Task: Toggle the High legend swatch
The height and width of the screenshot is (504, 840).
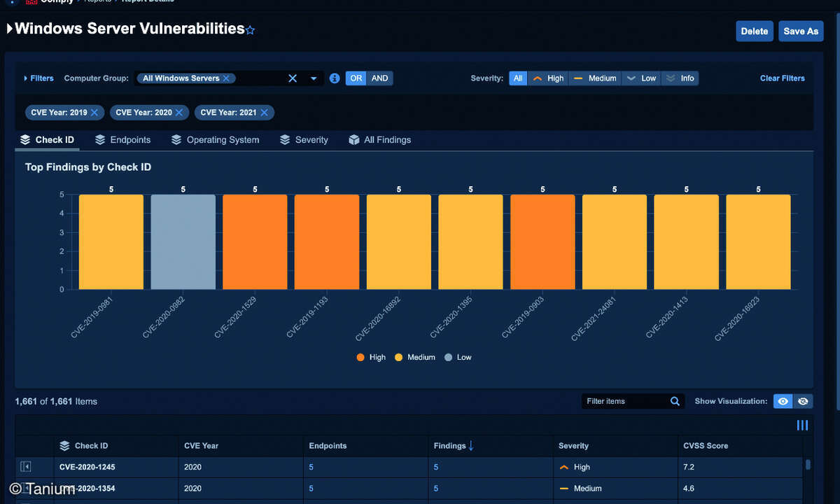Action: tap(360, 357)
